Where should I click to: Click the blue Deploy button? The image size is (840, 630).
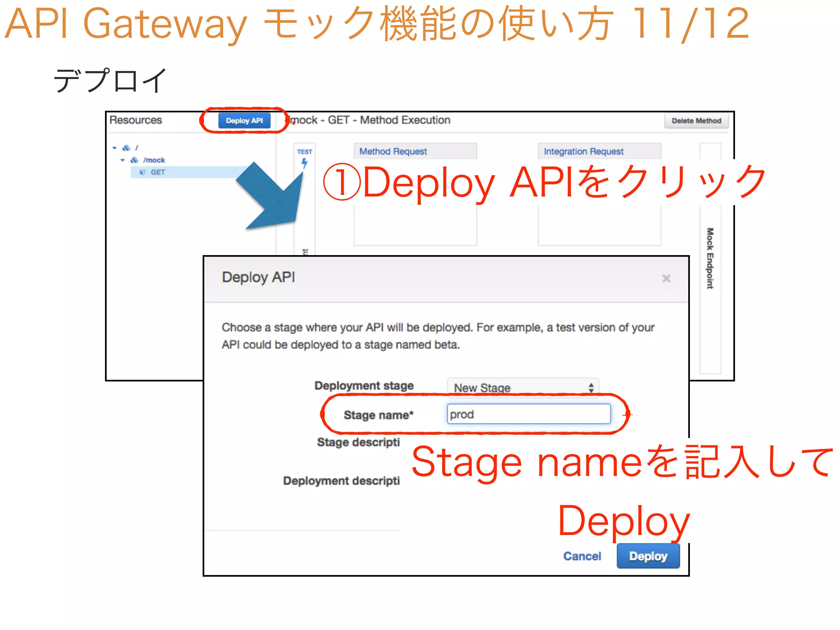tap(648, 556)
